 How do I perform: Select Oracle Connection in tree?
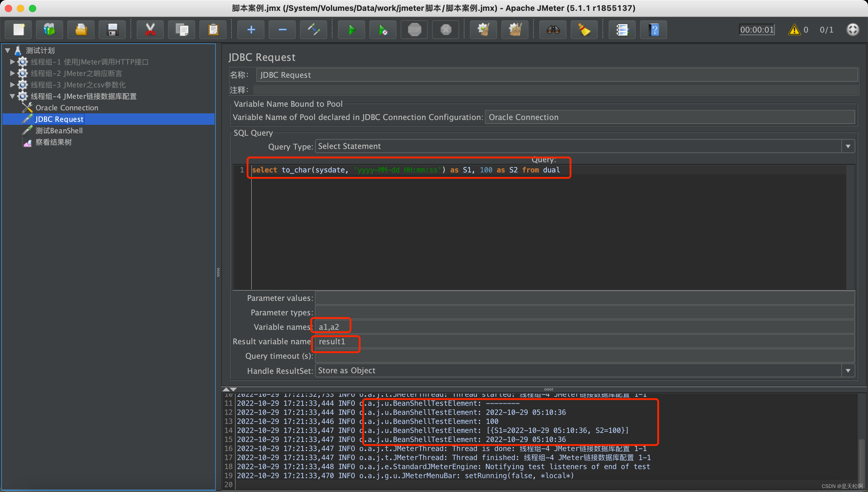pos(67,108)
